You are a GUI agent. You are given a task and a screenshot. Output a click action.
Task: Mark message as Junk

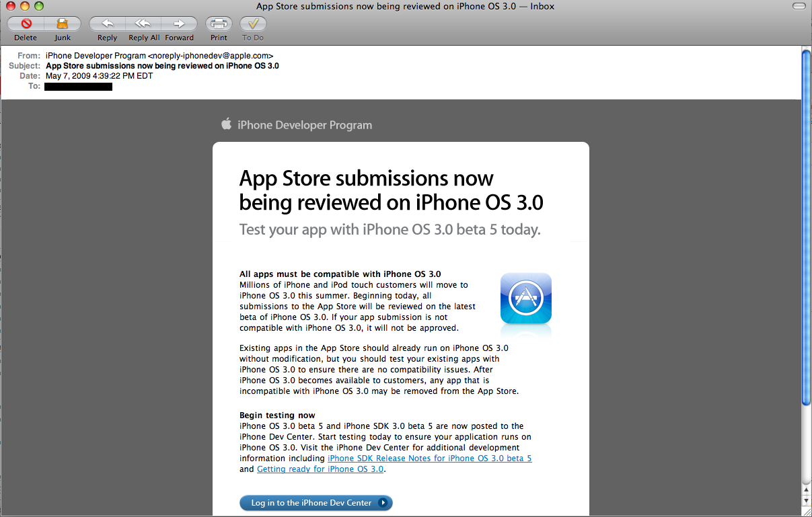tap(63, 24)
